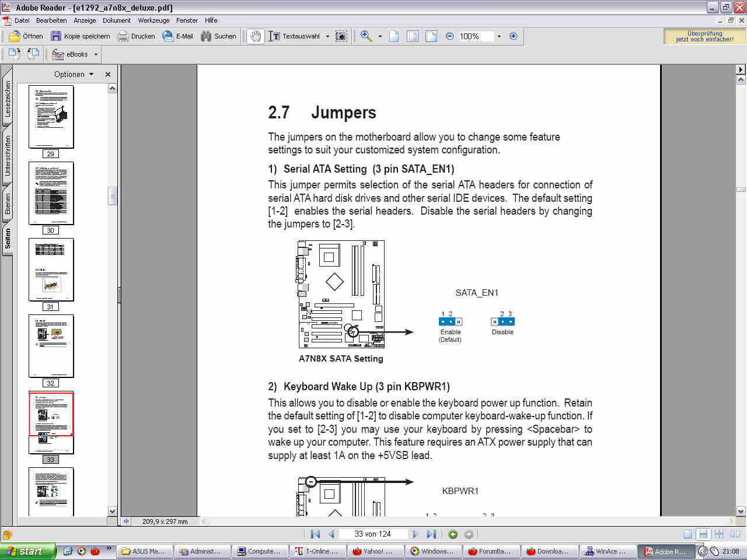Select page 29 thumbnail
This screenshot has width=747, height=560.
click(51, 117)
